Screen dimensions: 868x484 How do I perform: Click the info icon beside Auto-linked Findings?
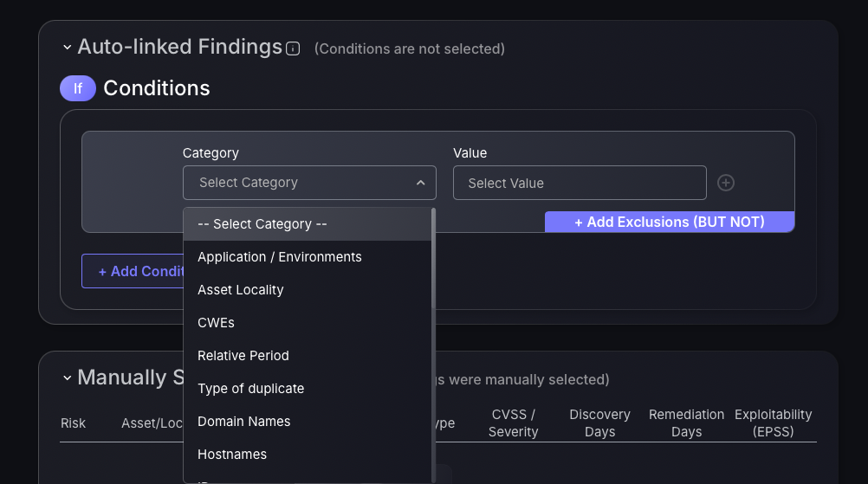click(x=293, y=48)
